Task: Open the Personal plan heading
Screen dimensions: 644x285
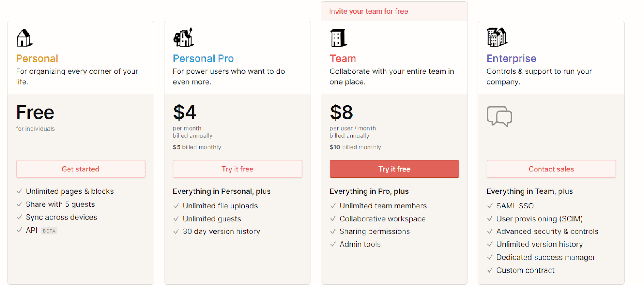Action: [37, 58]
